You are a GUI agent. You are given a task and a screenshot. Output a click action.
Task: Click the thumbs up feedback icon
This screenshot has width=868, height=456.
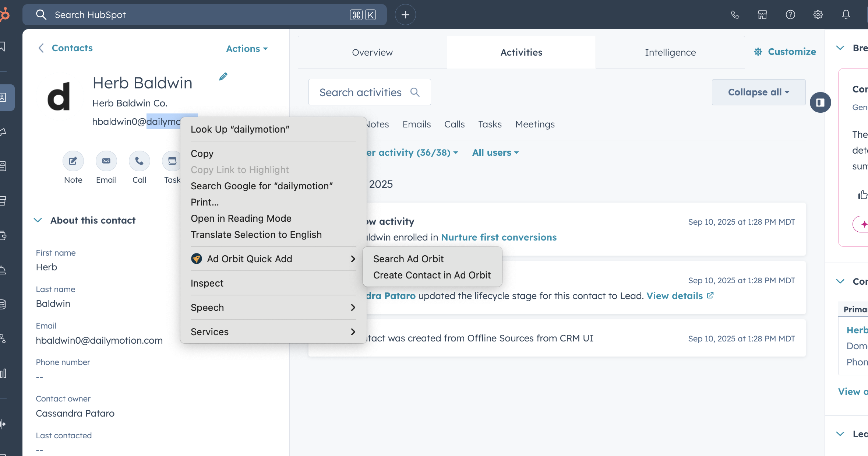tap(862, 194)
